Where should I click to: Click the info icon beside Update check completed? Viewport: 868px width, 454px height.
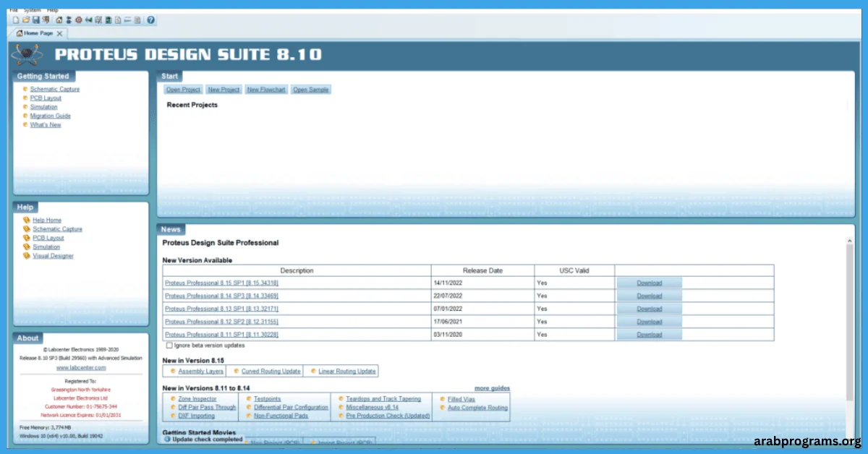pos(167,439)
